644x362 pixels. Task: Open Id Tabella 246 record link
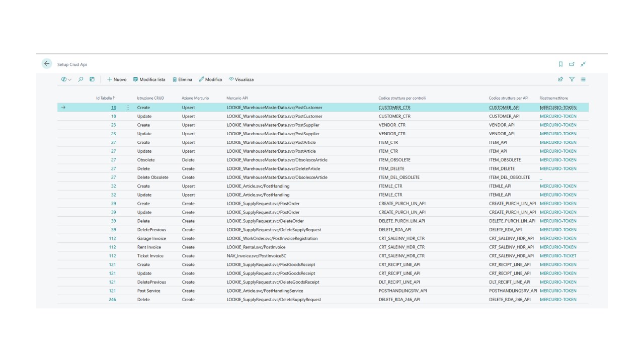(x=112, y=300)
